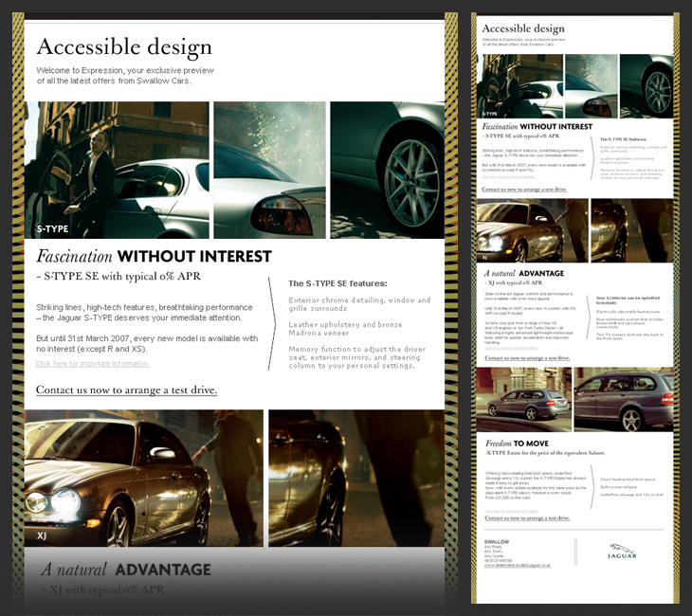Select the large XJ side image with legs

click(x=355, y=479)
